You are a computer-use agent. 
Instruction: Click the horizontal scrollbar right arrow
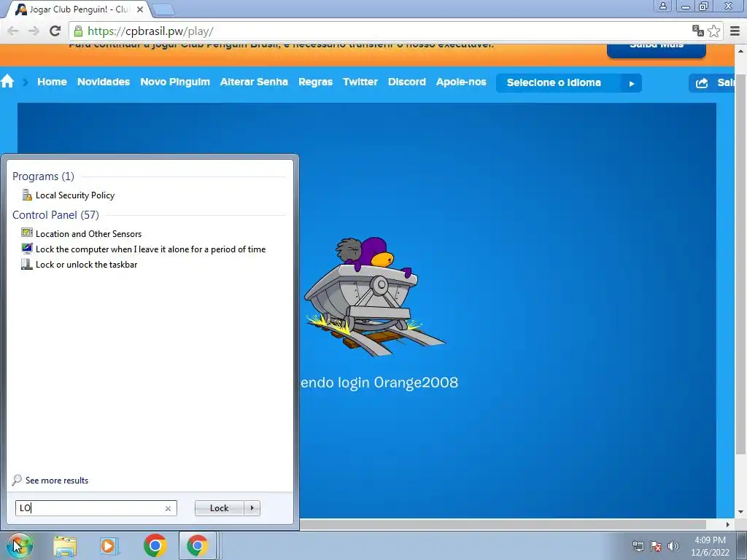tap(727, 524)
